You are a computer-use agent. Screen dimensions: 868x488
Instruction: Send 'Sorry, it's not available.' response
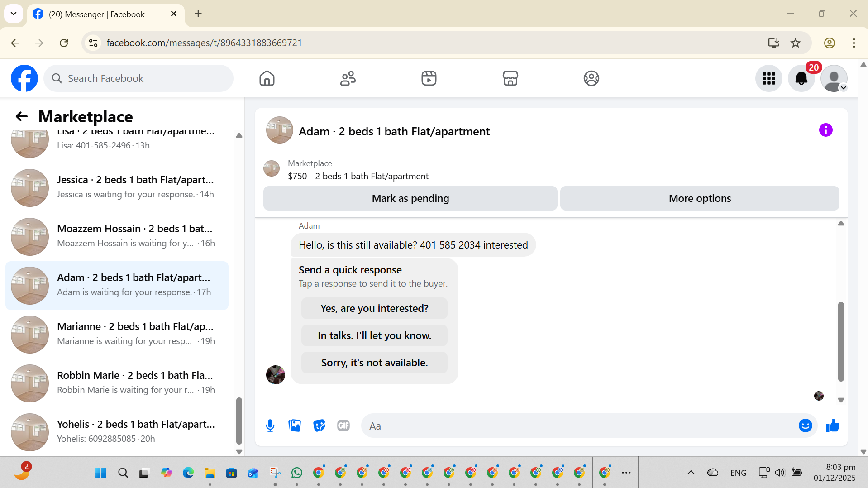374,363
